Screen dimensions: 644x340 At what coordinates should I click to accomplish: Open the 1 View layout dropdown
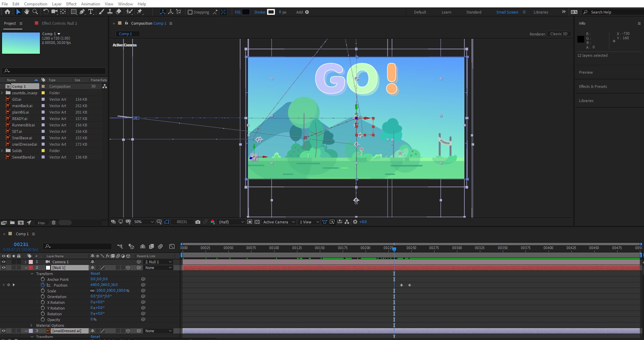(x=309, y=222)
